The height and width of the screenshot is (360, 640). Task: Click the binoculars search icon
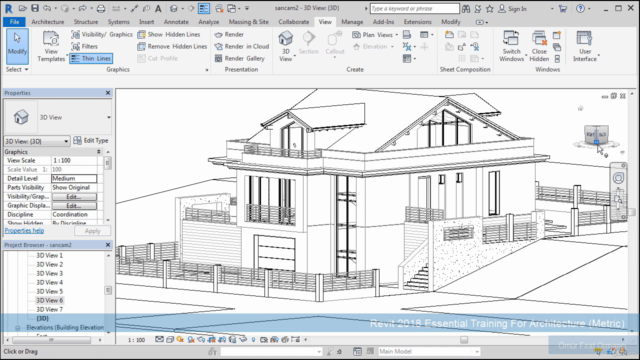(x=466, y=9)
